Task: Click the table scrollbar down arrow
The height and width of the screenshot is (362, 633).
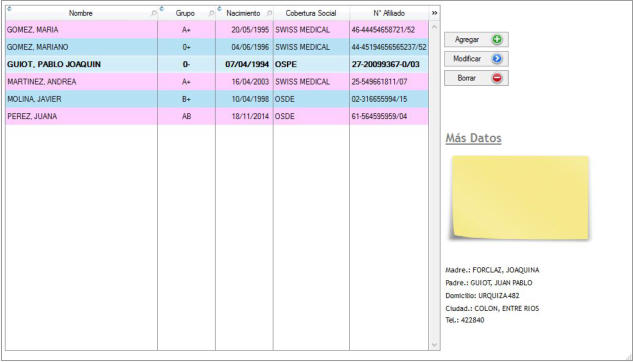Action: (x=434, y=345)
